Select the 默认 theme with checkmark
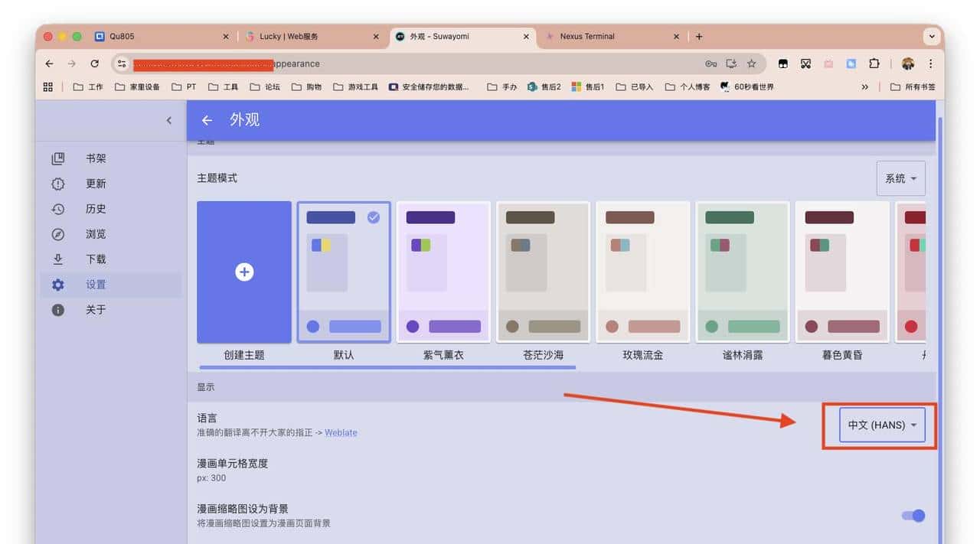The height and width of the screenshot is (544, 980). click(x=344, y=272)
